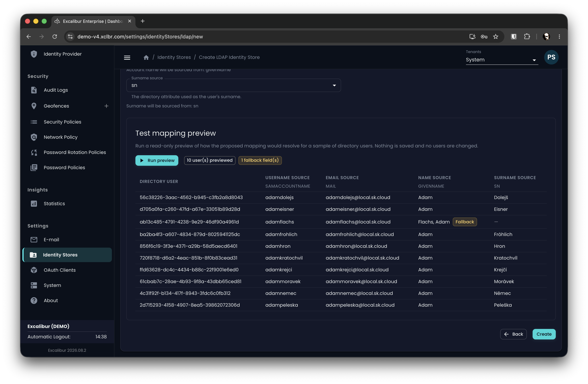Click the Peleška surname cell

click(x=503, y=305)
